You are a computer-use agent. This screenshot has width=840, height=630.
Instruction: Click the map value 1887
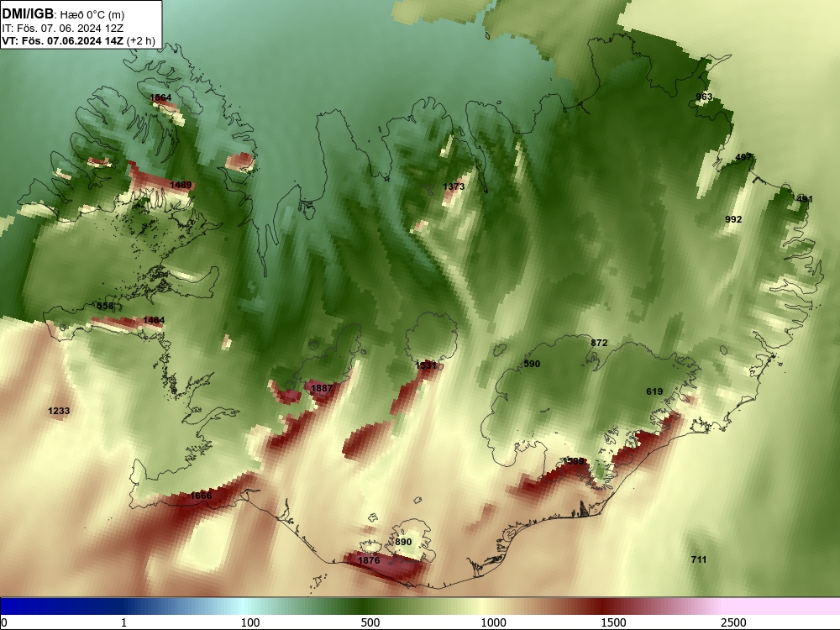point(322,388)
